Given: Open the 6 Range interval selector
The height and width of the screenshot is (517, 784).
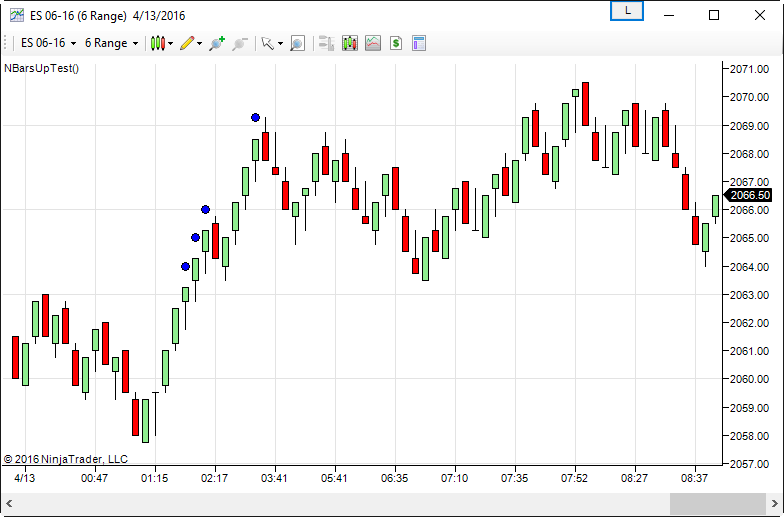Looking at the screenshot, I should tap(111, 44).
